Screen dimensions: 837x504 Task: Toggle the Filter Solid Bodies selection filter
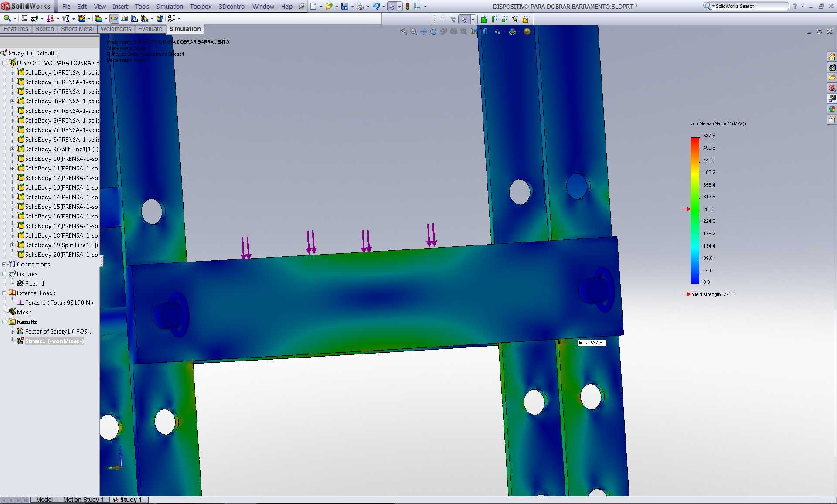click(x=525, y=19)
